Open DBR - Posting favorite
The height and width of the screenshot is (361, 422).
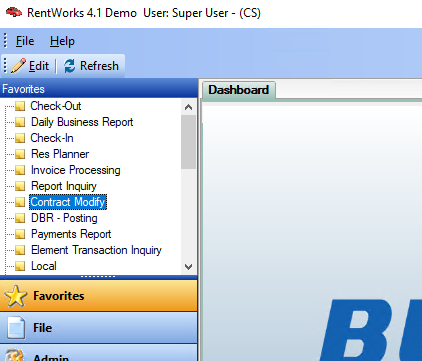point(64,218)
